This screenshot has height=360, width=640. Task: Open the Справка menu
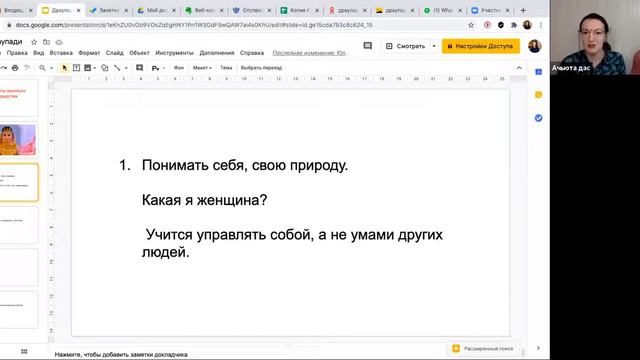point(252,53)
